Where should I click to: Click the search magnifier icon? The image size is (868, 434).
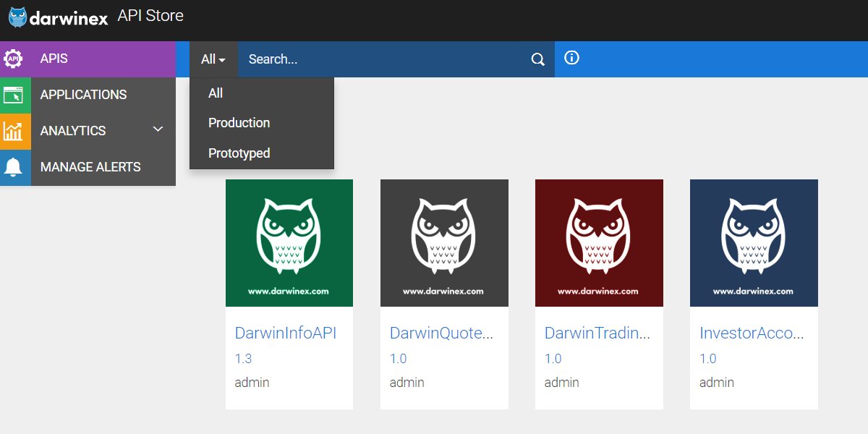coord(537,59)
